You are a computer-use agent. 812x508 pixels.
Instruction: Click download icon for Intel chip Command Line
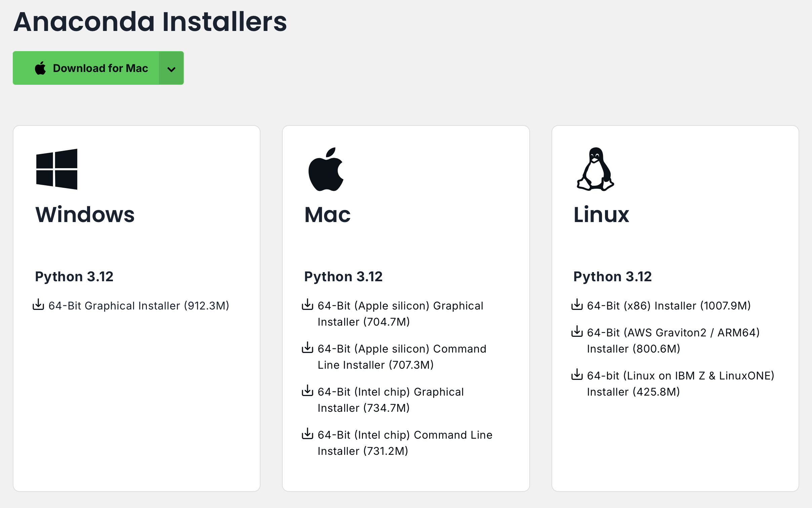pos(307,434)
